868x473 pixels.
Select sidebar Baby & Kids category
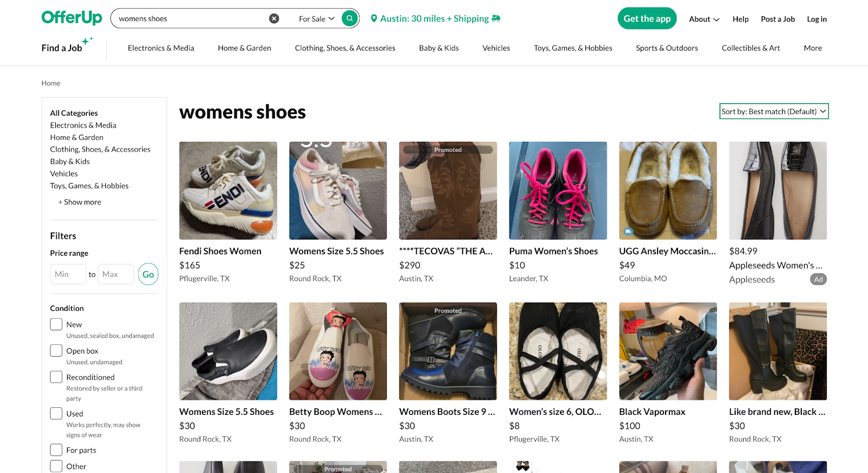pyautogui.click(x=70, y=161)
